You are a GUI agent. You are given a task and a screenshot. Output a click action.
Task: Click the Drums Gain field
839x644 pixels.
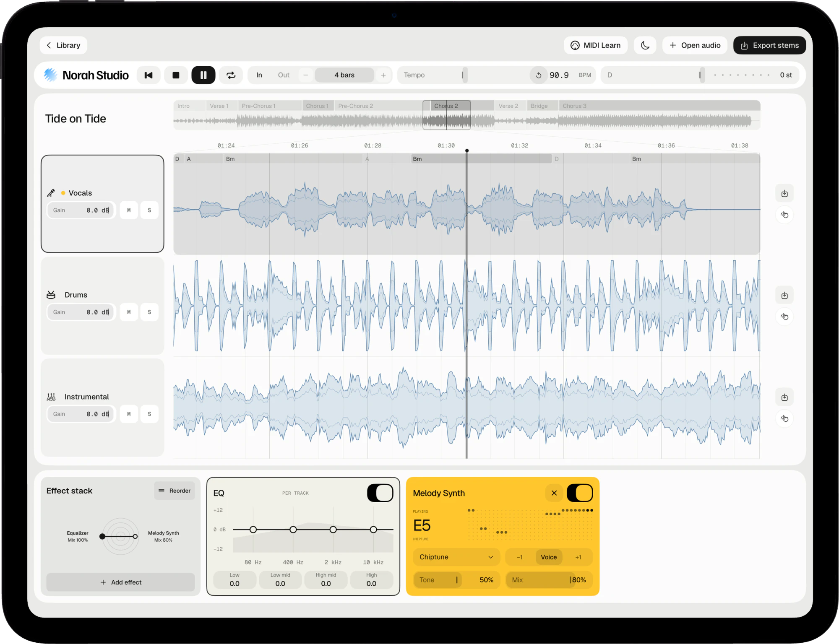(81, 312)
